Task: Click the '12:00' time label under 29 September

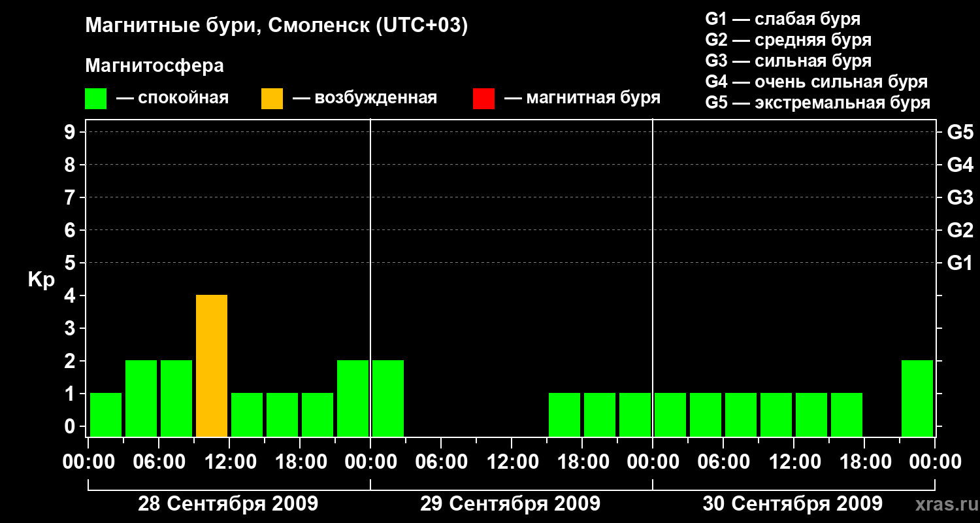Action: (x=512, y=462)
